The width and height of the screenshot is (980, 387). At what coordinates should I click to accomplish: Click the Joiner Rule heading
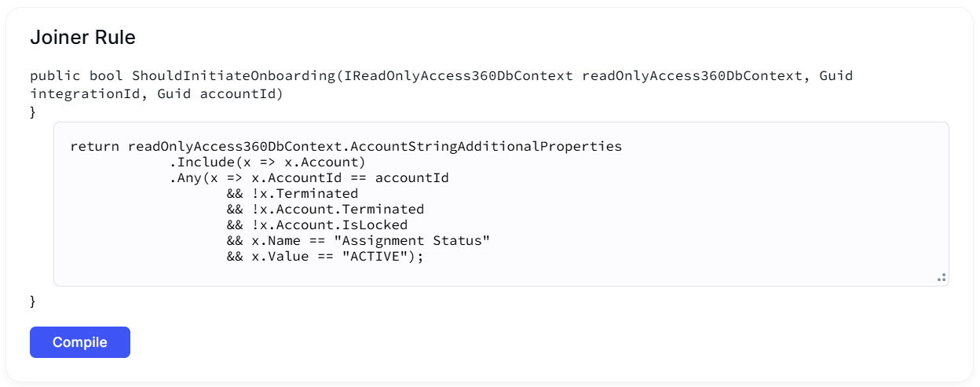(x=82, y=37)
